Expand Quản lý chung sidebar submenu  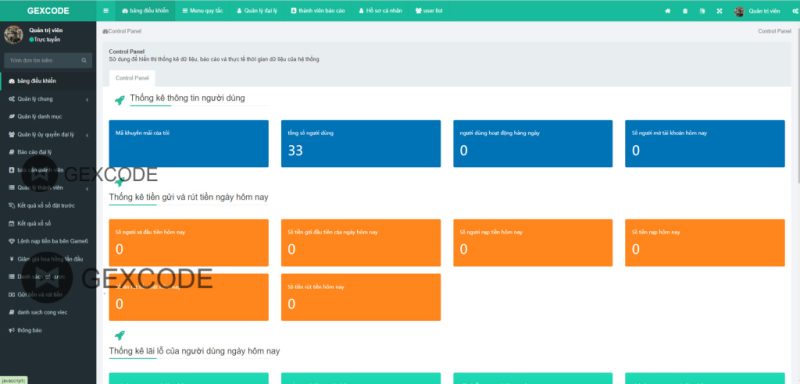pyautogui.click(x=48, y=99)
